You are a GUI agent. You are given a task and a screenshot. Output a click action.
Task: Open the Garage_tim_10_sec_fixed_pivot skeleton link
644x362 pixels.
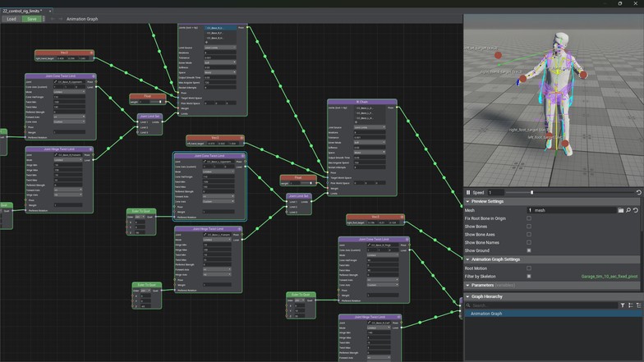click(609, 276)
